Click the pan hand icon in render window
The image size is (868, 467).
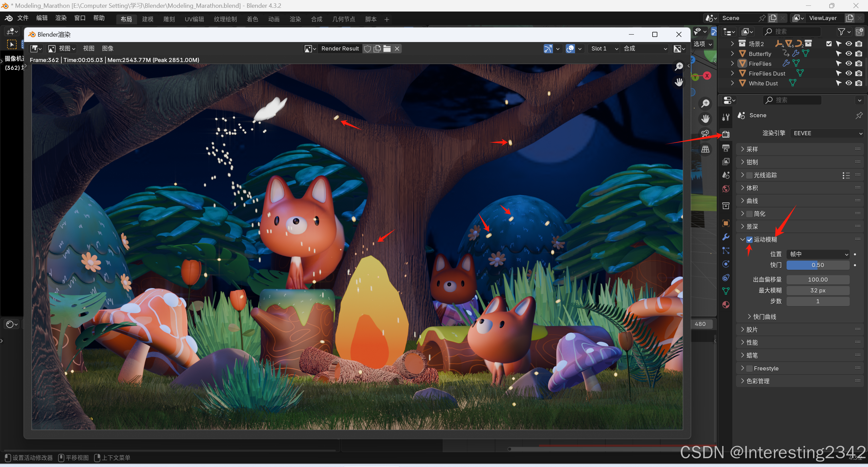click(679, 82)
